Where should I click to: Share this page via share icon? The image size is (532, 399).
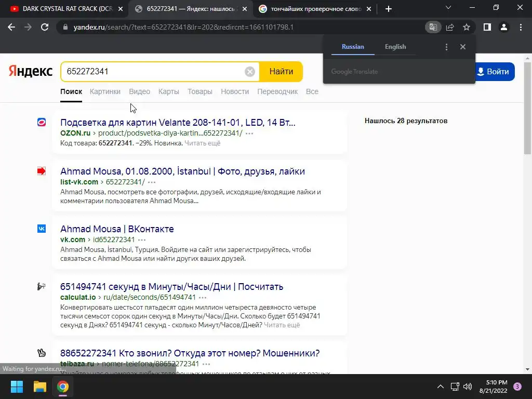450,27
